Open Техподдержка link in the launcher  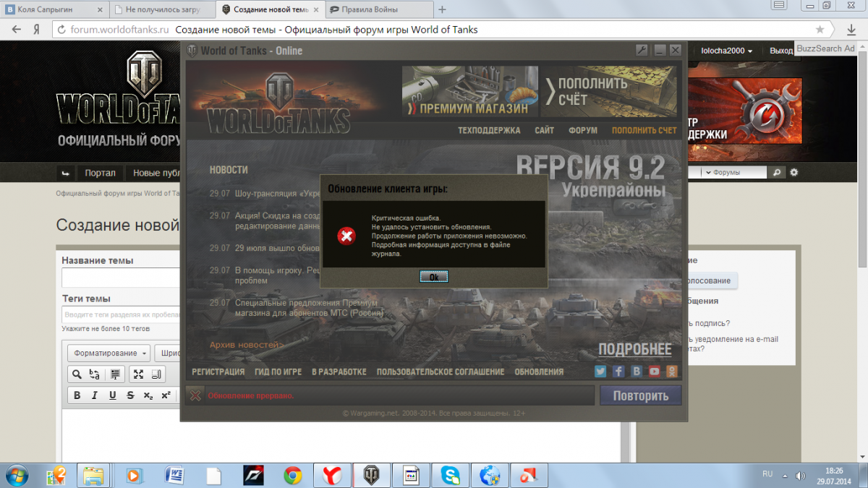pos(489,131)
